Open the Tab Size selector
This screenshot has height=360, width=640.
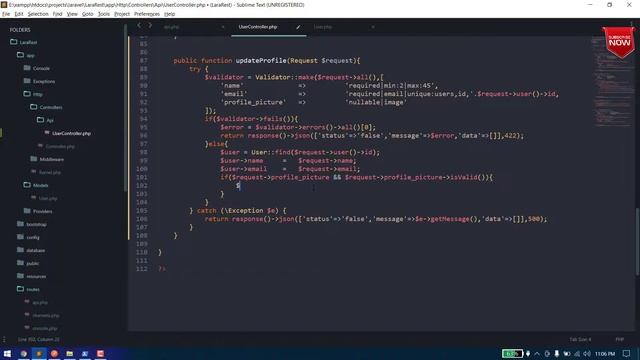point(580,340)
